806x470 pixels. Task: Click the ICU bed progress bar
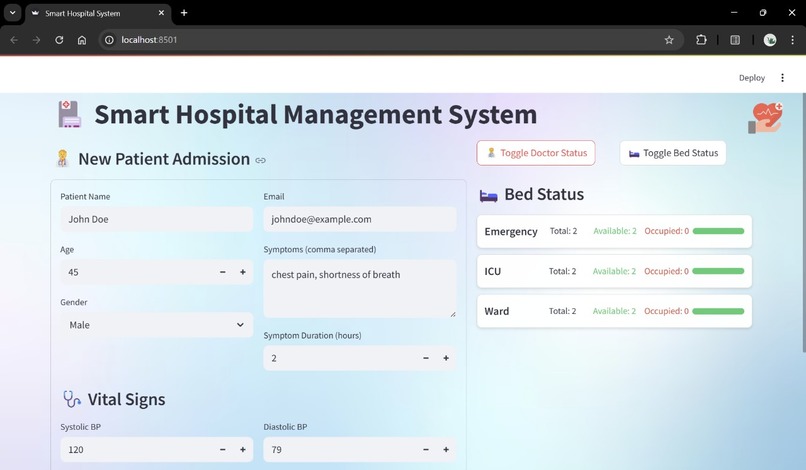click(x=718, y=271)
